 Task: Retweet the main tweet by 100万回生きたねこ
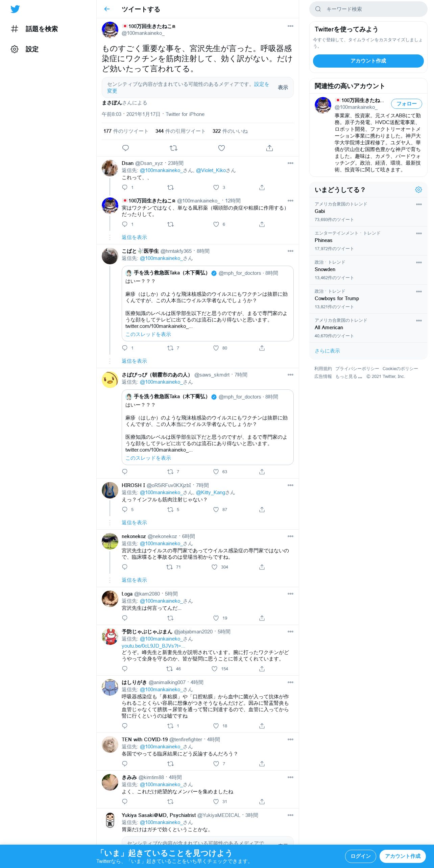coord(173,148)
